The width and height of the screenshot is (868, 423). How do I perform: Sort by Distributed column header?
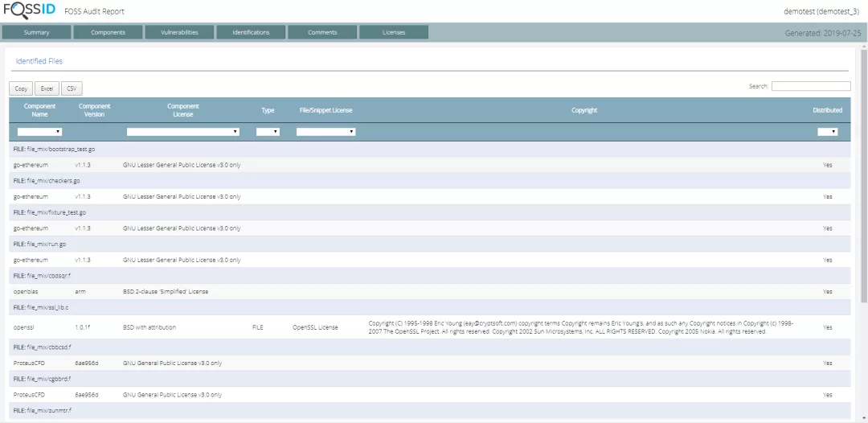coord(828,110)
